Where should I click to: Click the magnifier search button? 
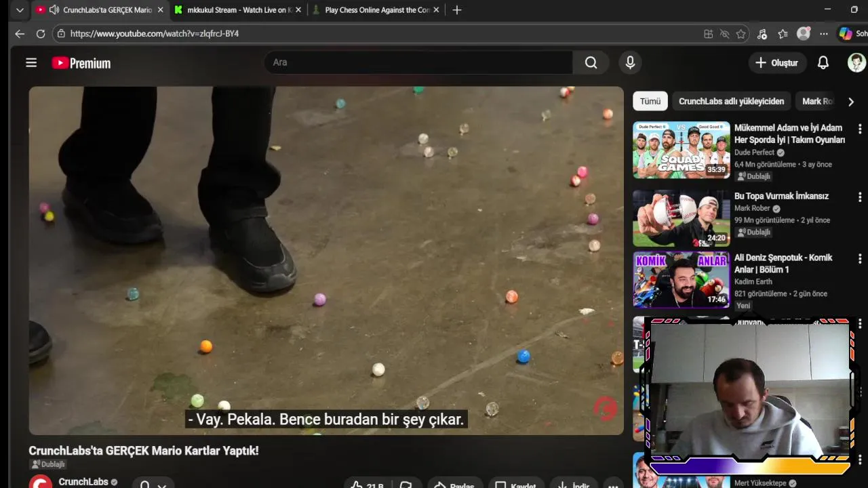[x=591, y=62]
